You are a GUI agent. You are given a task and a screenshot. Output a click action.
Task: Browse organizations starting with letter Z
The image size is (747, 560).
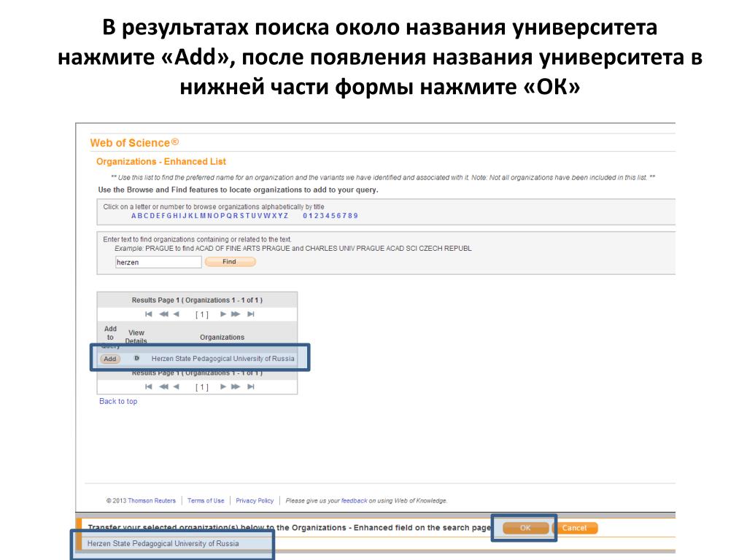(286, 216)
